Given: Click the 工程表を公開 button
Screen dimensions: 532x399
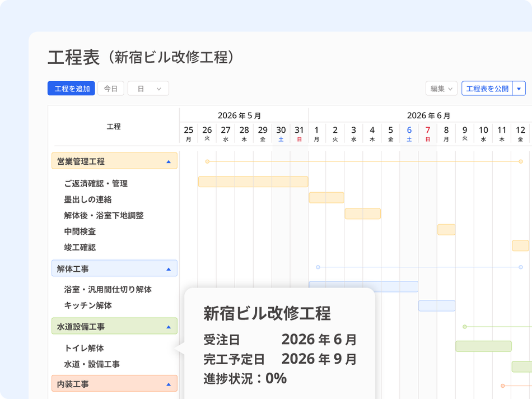Looking at the screenshot, I should click(x=487, y=89).
